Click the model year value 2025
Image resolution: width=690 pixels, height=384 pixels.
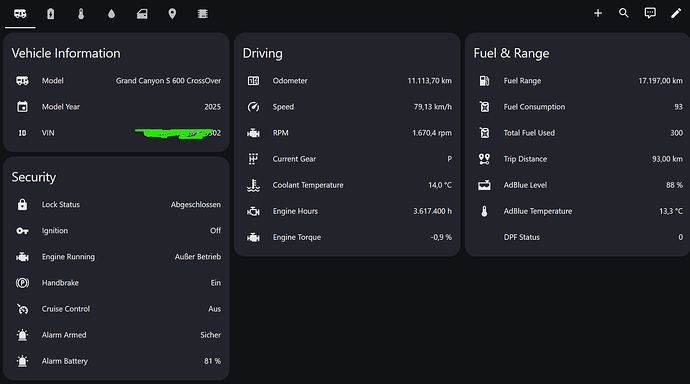213,107
